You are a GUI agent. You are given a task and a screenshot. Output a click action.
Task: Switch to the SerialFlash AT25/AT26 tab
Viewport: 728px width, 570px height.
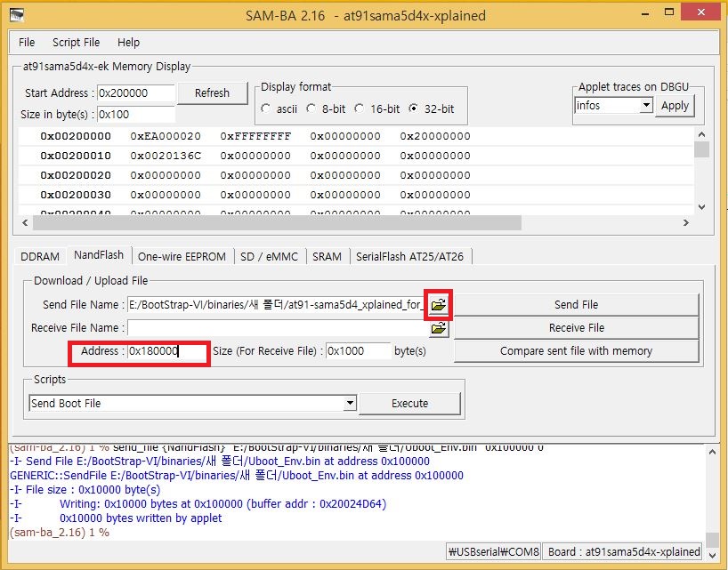409,256
